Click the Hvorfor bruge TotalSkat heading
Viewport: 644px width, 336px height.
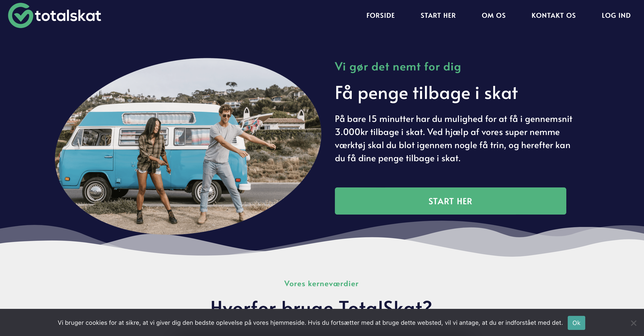point(321,305)
